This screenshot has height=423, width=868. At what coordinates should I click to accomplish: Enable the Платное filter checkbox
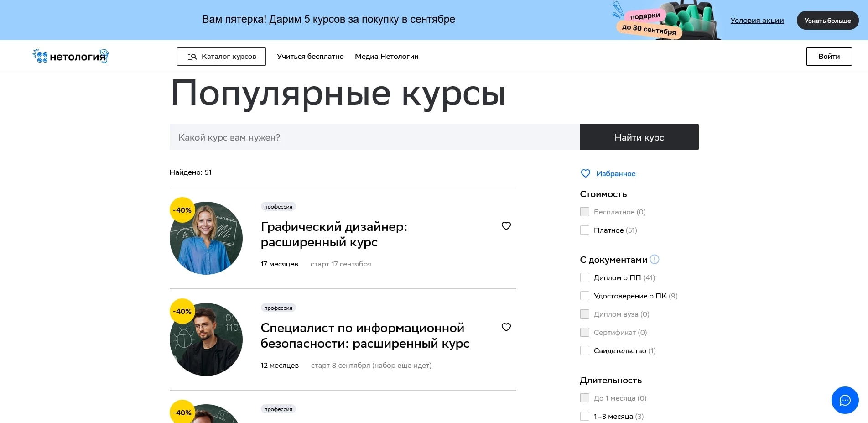(x=584, y=230)
